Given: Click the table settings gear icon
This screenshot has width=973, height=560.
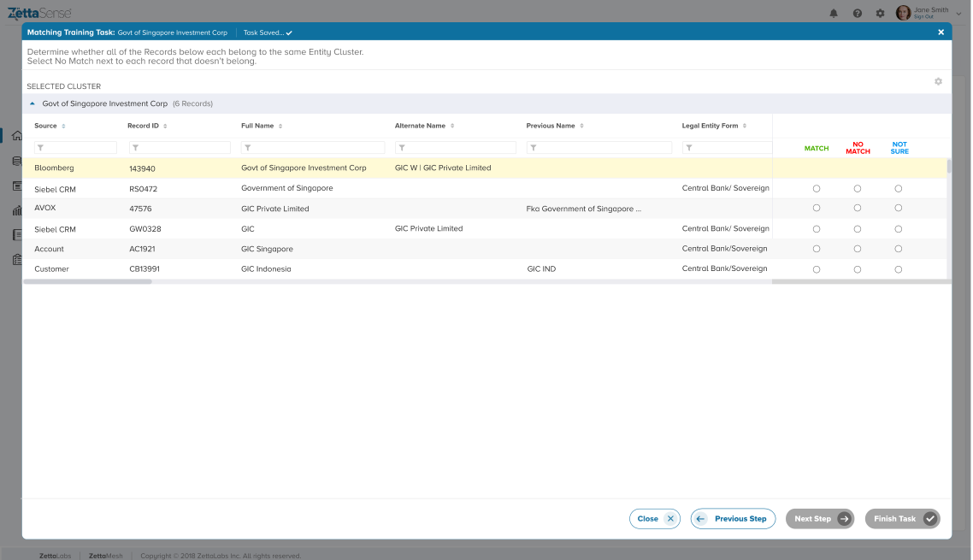Looking at the screenshot, I should point(938,82).
